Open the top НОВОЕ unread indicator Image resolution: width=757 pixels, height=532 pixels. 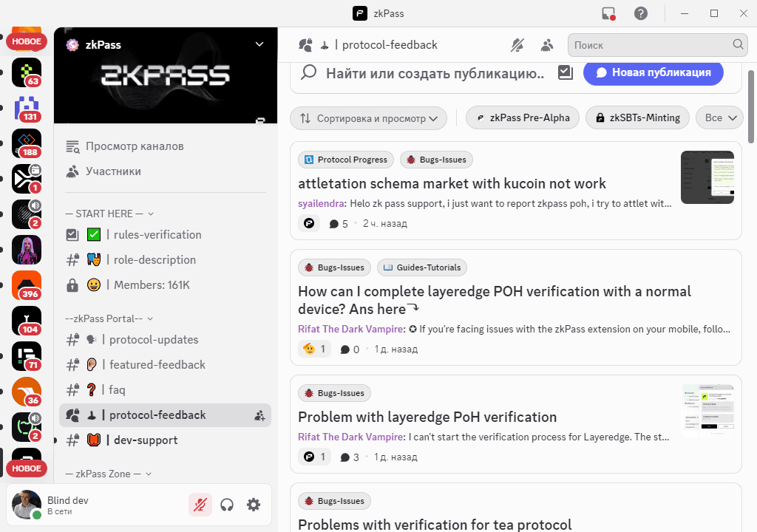point(27,41)
